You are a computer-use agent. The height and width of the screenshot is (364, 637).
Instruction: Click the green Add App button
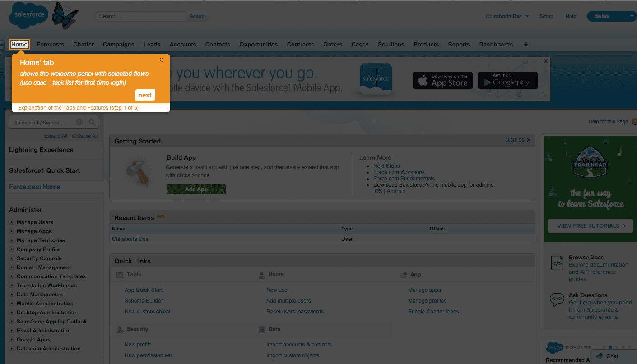(196, 189)
